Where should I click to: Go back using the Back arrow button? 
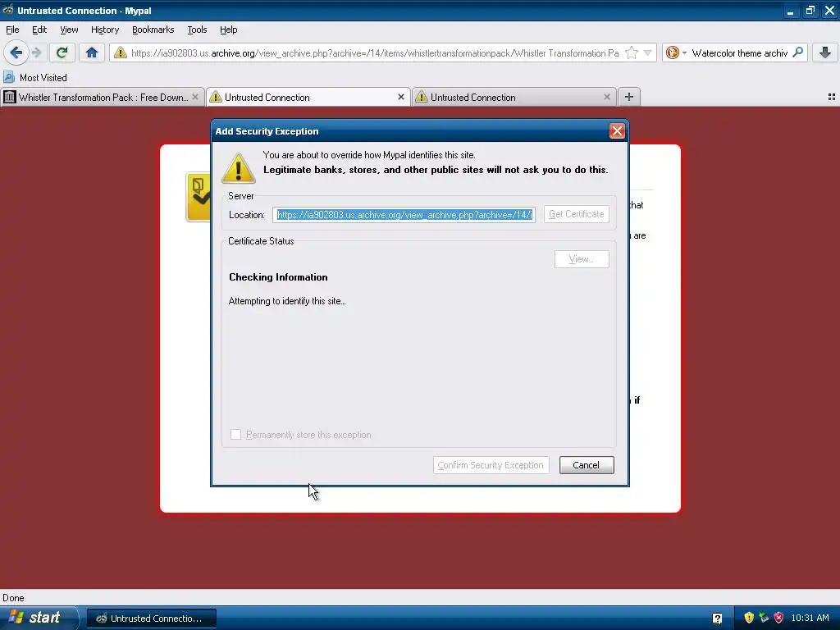tap(16, 52)
